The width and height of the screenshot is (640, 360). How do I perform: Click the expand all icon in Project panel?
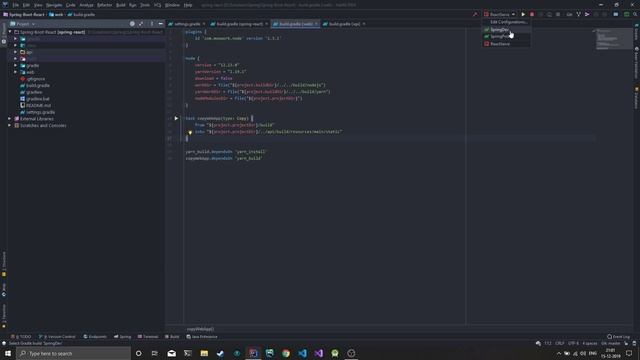click(141, 24)
